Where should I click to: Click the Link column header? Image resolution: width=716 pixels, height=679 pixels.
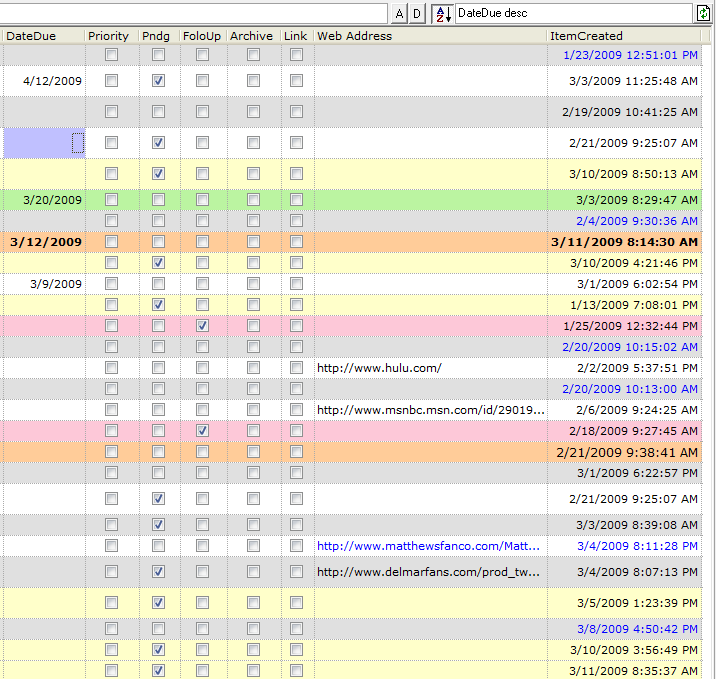pos(297,36)
